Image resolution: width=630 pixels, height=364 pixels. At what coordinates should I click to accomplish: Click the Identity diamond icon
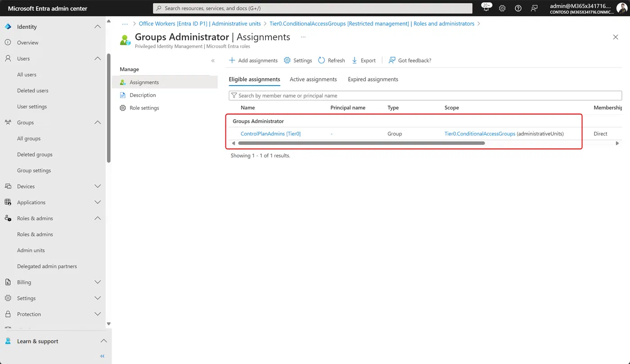8,27
